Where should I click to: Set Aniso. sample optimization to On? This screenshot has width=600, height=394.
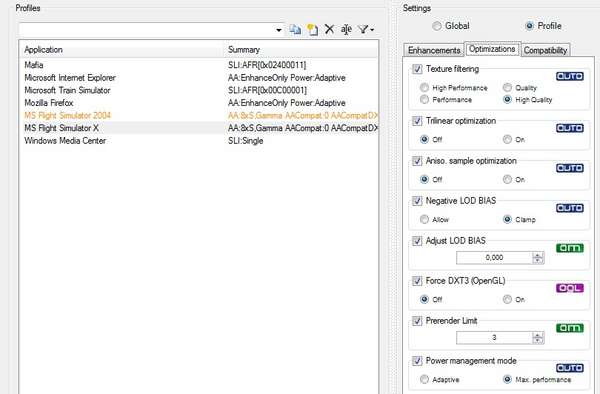[x=507, y=179]
